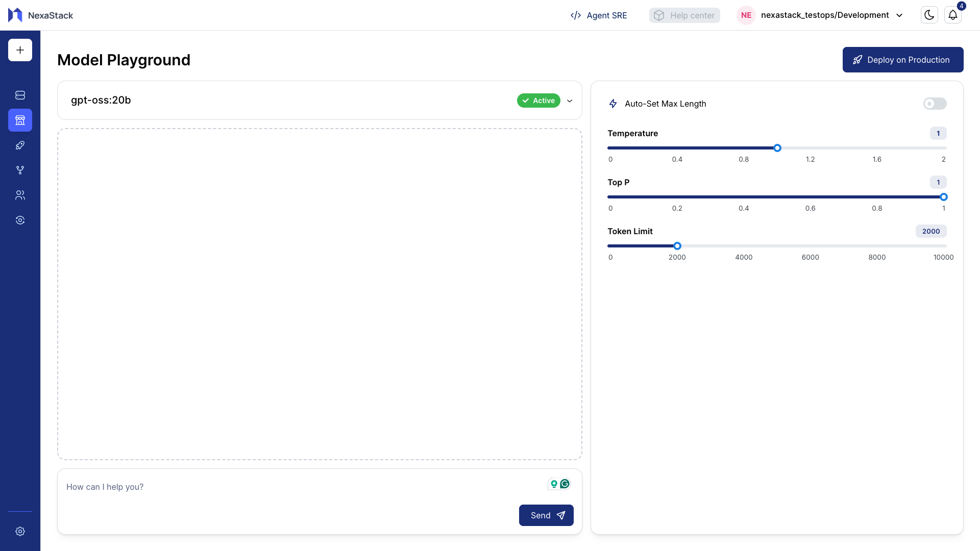Open the Help center
The width and height of the screenshot is (980, 551).
tap(684, 15)
